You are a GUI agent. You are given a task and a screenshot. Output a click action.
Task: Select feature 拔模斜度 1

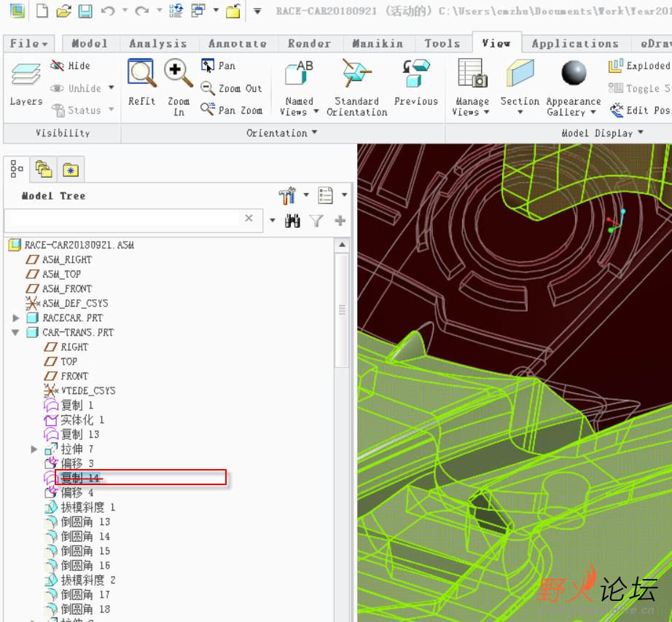[88, 507]
